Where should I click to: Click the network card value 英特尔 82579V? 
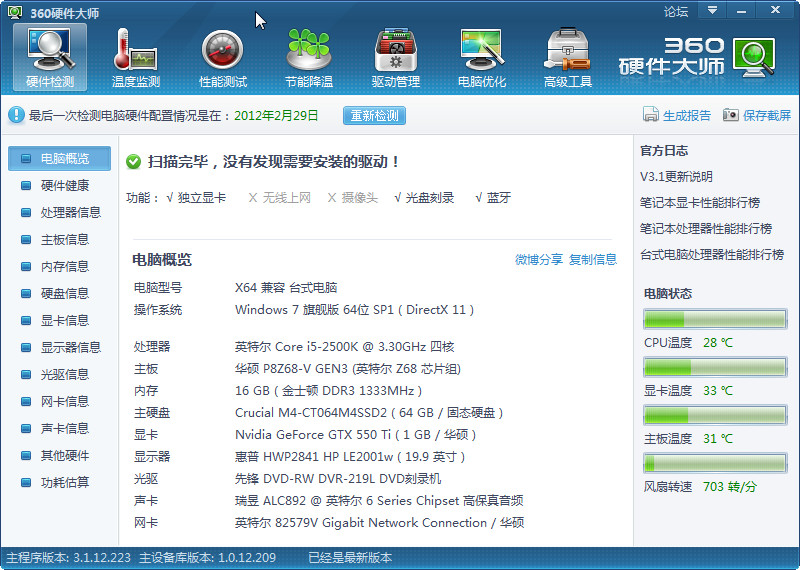tap(380, 523)
